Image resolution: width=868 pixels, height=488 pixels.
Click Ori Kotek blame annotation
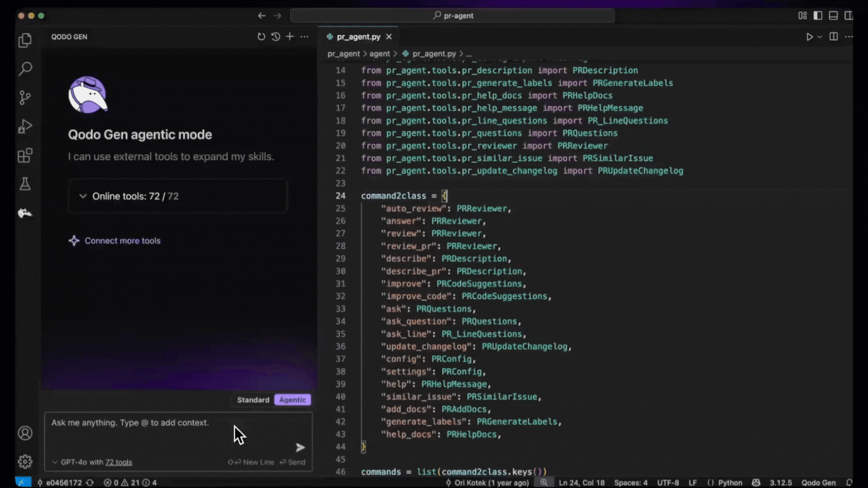(487, 483)
